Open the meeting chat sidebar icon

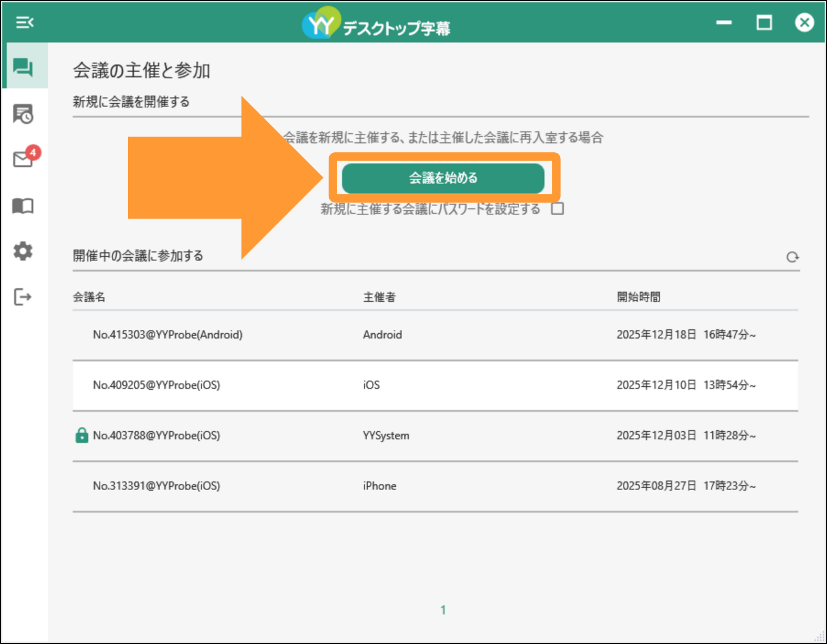[23, 68]
